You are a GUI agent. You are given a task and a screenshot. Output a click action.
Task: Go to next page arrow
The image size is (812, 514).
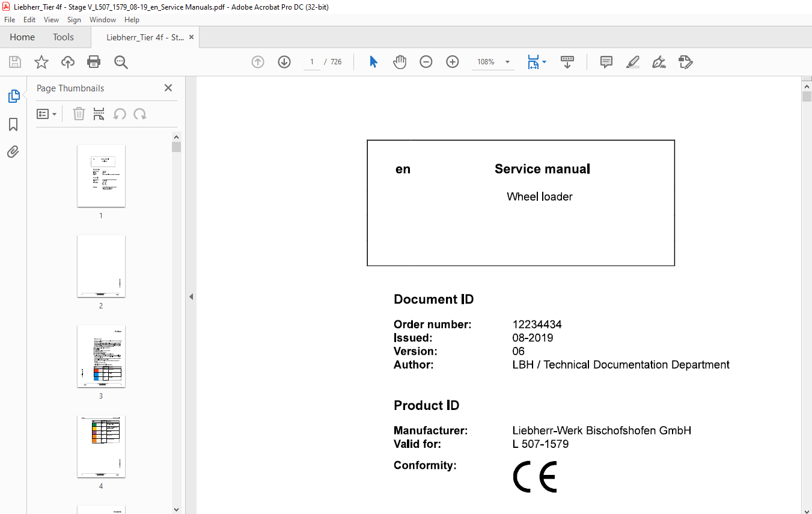pyautogui.click(x=284, y=62)
